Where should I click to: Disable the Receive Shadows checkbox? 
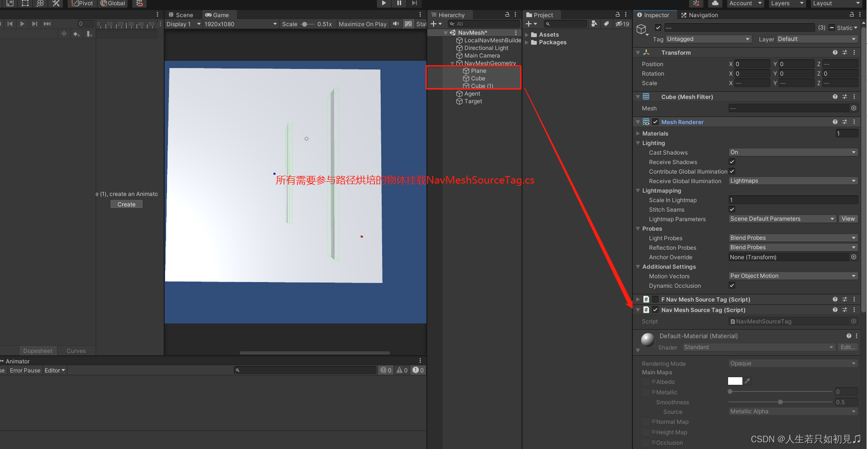[731, 162]
